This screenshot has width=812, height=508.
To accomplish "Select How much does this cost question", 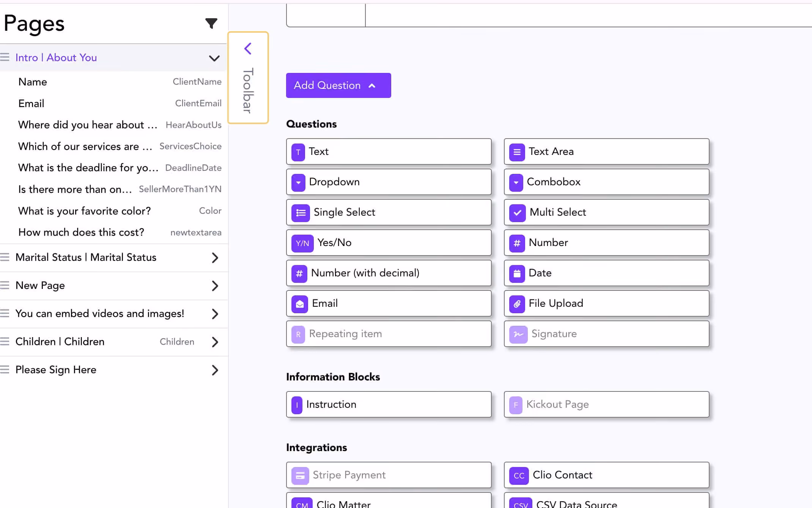I will point(120,232).
